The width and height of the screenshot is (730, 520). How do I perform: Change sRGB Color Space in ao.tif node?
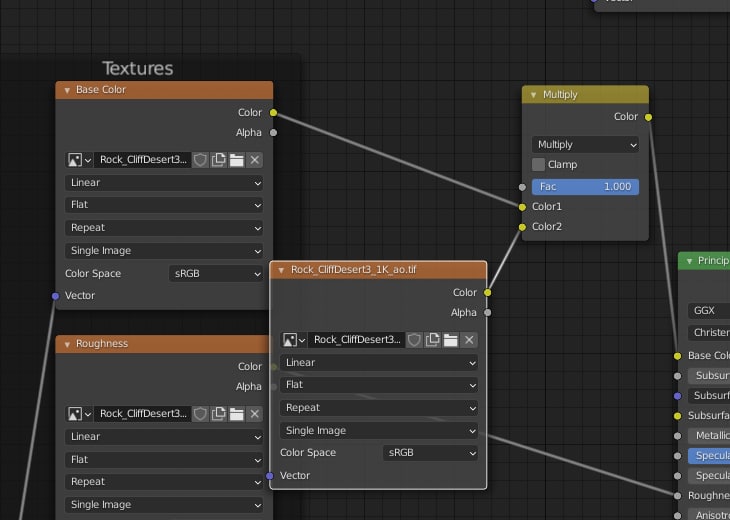point(431,453)
